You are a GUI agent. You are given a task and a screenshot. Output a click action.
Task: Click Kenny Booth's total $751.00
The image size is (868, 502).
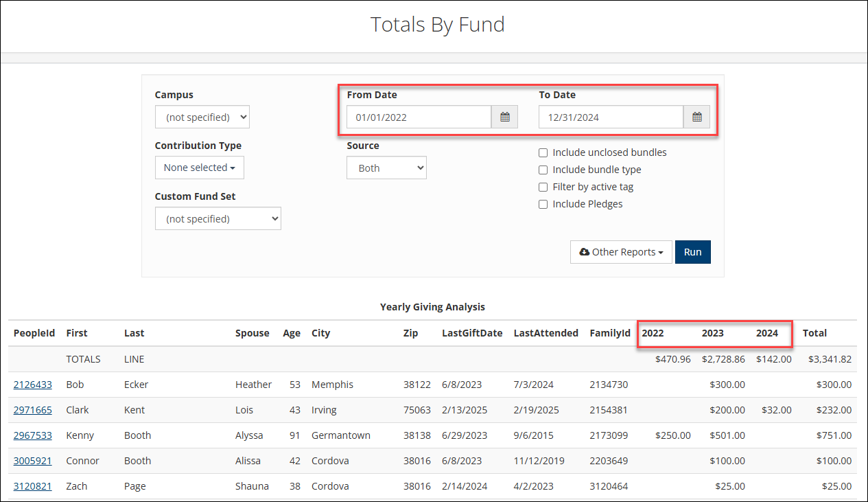[834, 435]
